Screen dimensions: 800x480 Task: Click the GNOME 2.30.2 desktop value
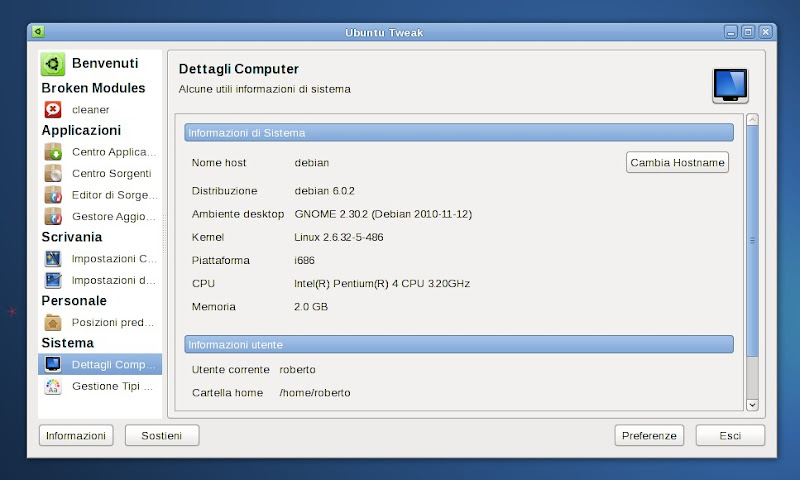point(383,214)
